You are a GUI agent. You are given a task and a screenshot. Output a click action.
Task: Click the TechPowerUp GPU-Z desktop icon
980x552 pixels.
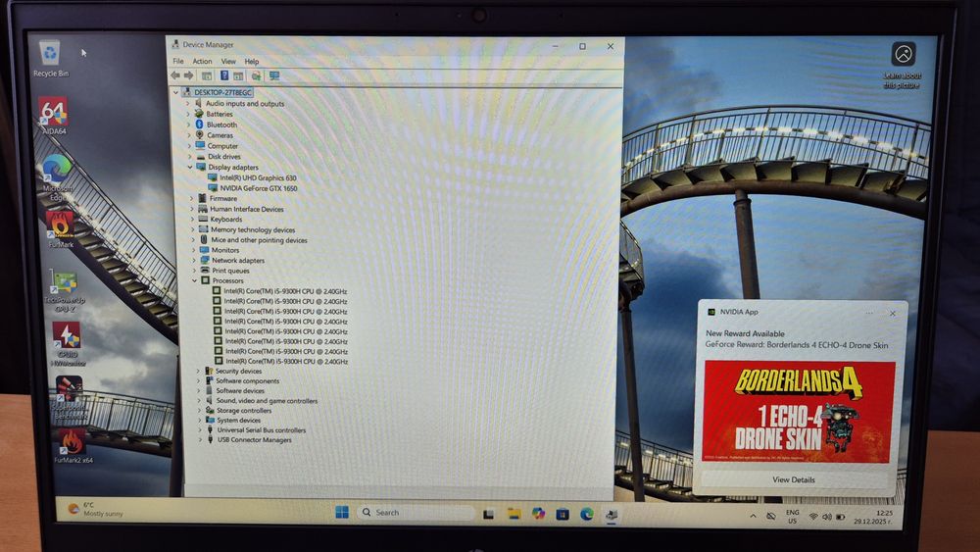click(65, 291)
